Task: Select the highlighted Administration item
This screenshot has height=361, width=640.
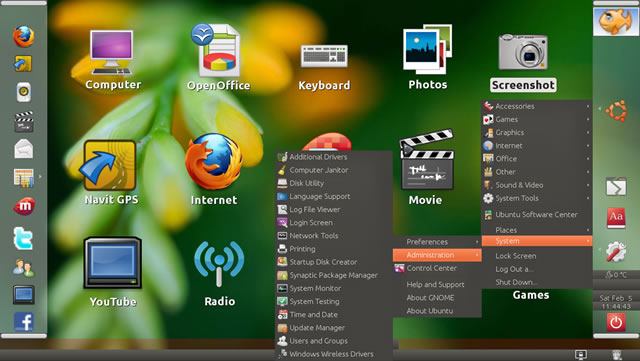Action: (437, 255)
